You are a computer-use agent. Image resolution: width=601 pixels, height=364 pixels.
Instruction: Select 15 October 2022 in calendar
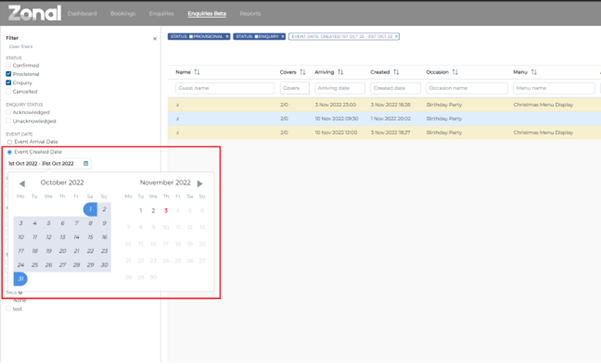(x=90, y=237)
